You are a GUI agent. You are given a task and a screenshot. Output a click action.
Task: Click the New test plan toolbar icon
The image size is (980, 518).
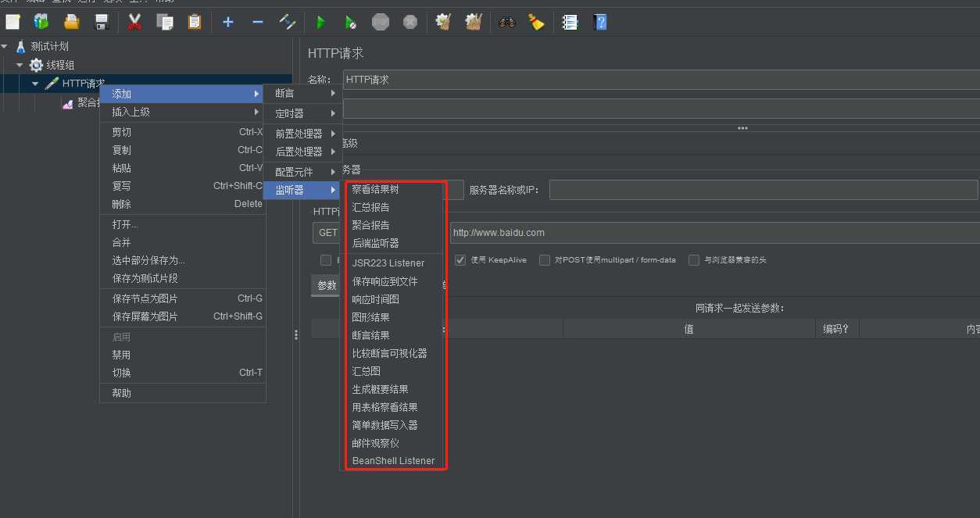(x=13, y=22)
